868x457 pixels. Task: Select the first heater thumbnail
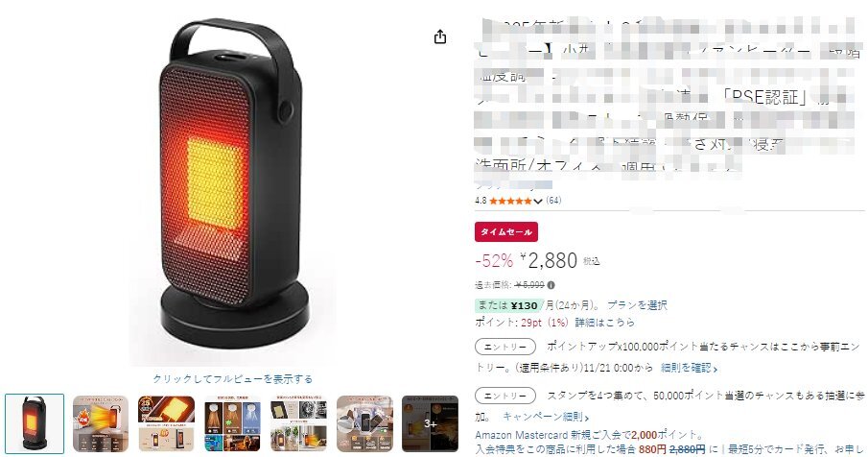(35, 423)
